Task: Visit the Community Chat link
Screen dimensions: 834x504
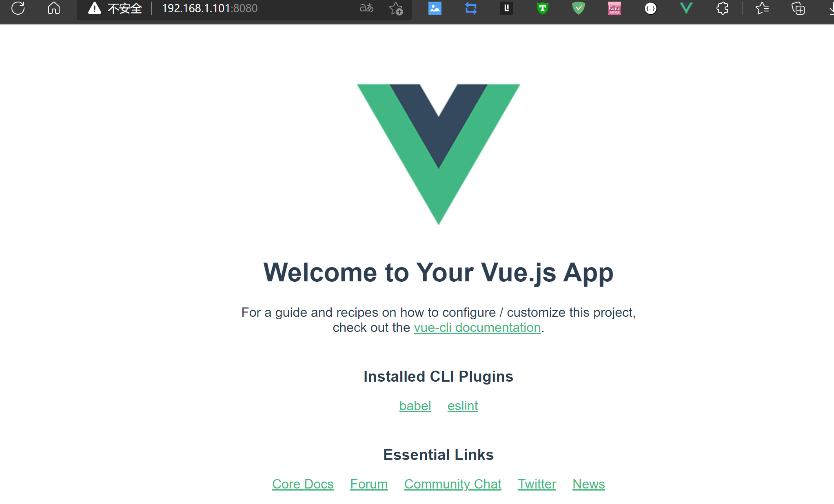Action: coord(452,484)
